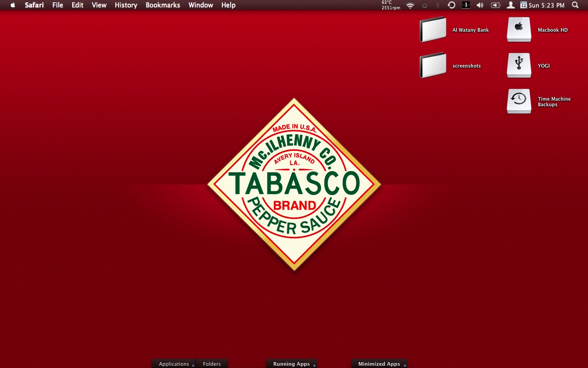
Task: Open the Bookmarks menu
Action: click(163, 5)
